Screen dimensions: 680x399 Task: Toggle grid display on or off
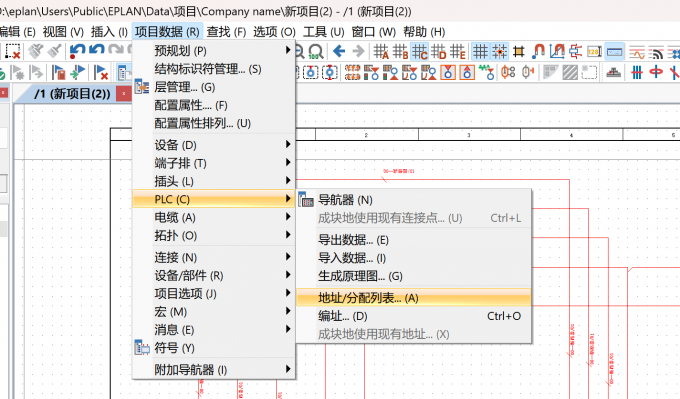tap(480, 52)
